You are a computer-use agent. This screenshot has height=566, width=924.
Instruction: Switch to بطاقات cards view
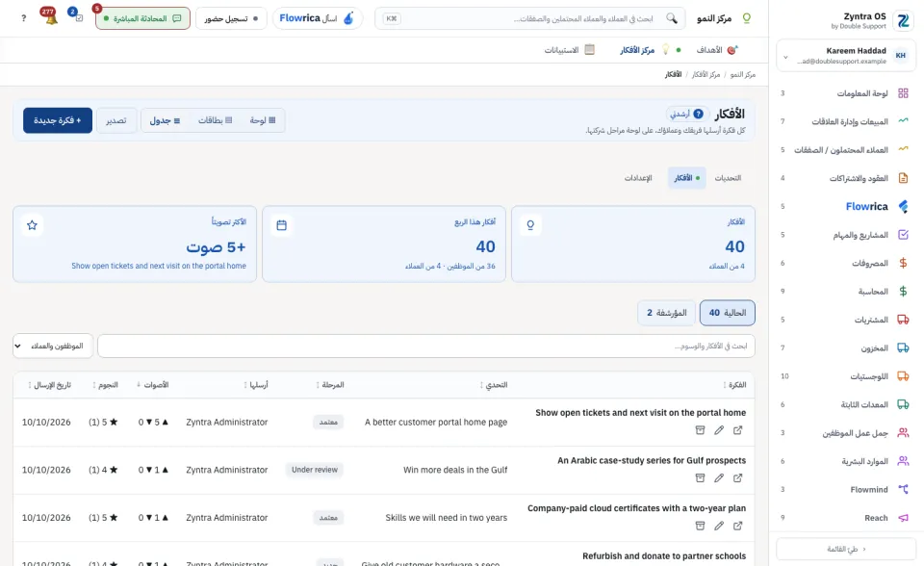tap(215, 120)
